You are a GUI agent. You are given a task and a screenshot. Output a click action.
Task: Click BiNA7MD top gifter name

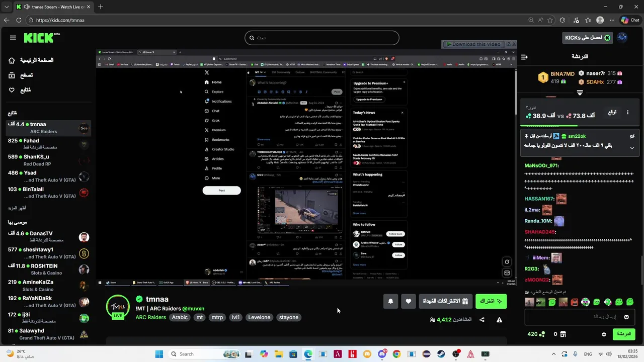point(562,74)
